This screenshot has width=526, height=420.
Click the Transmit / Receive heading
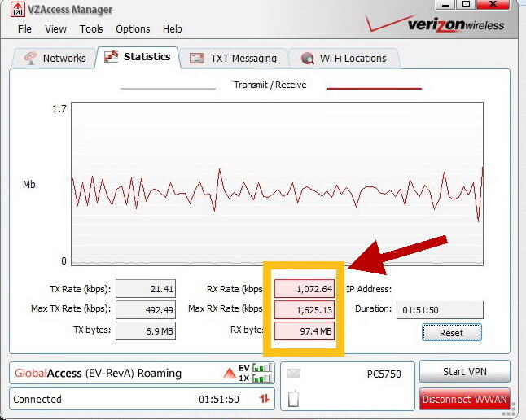270,85
